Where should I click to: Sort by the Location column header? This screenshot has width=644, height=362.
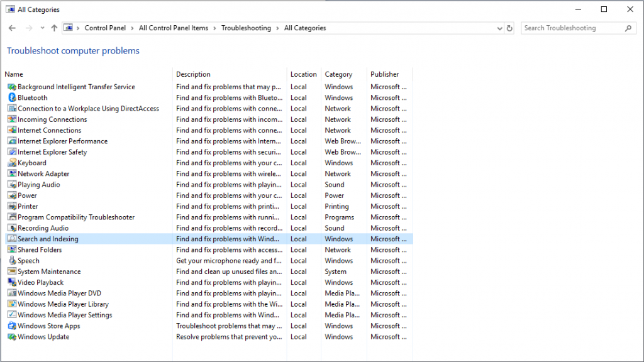point(304,74)
